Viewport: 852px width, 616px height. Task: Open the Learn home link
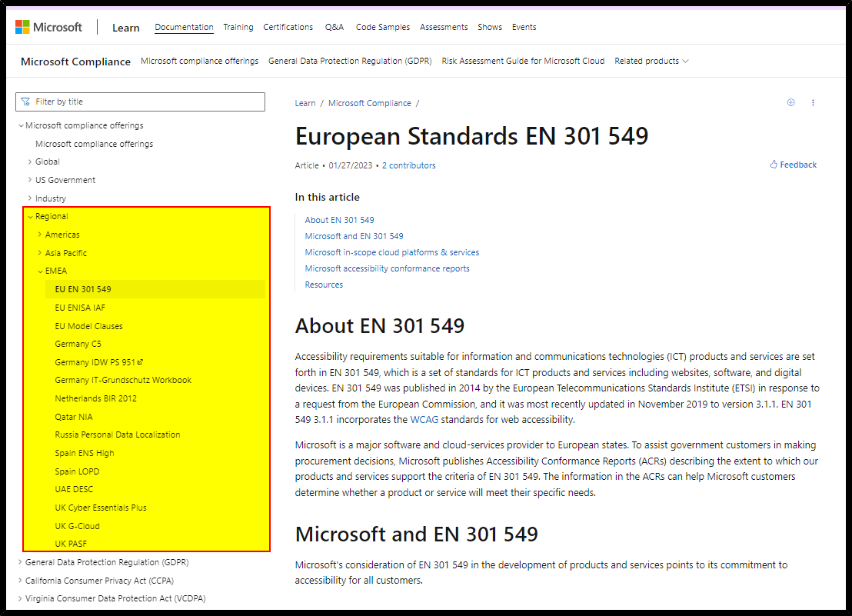pyautogui.click(x=125, y=28)
